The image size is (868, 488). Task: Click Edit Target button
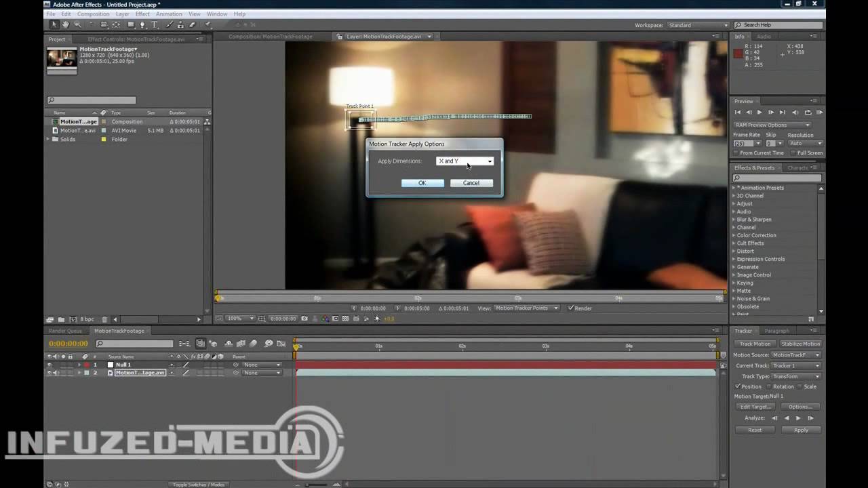(755, 407)
